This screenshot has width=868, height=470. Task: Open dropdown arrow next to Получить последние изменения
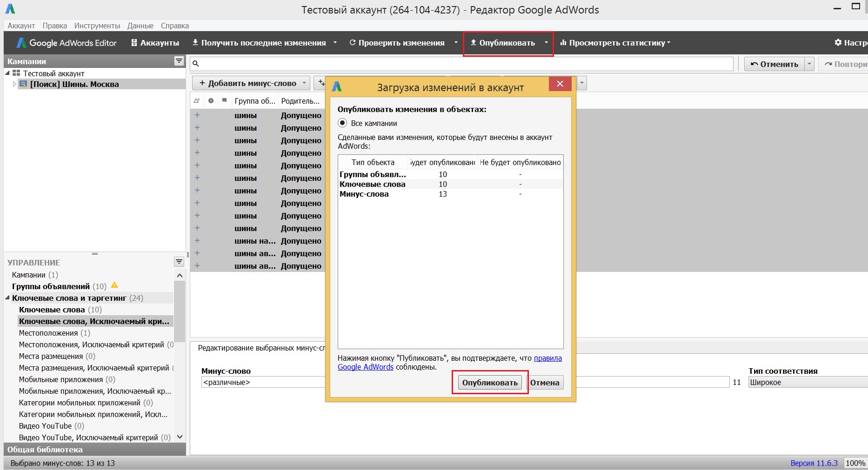click(335, 43)
